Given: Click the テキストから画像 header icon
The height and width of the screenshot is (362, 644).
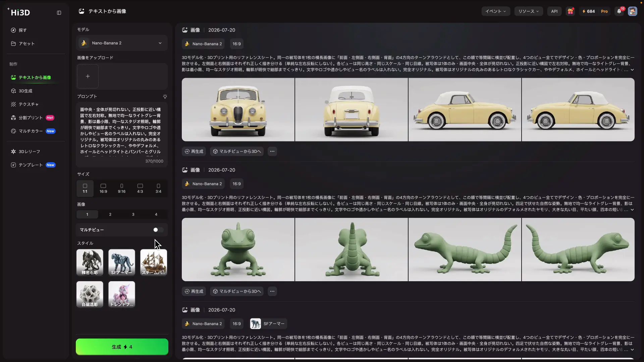Looking at the screenshot, I should [82, 11].
